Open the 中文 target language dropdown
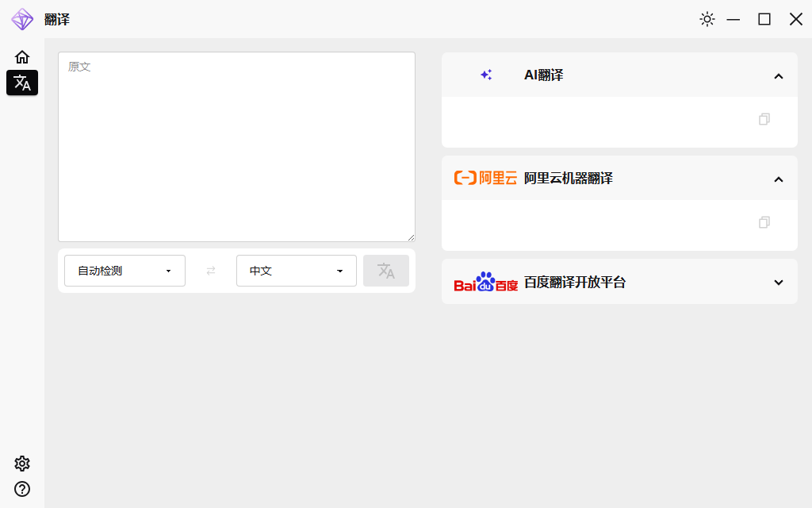This screenshot has height=508, width=812. 297,271
